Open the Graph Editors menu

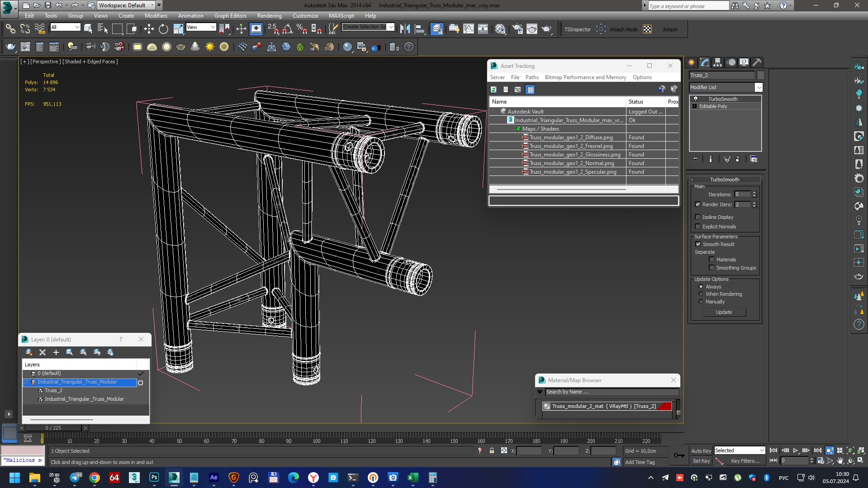(x=230, y=15)
